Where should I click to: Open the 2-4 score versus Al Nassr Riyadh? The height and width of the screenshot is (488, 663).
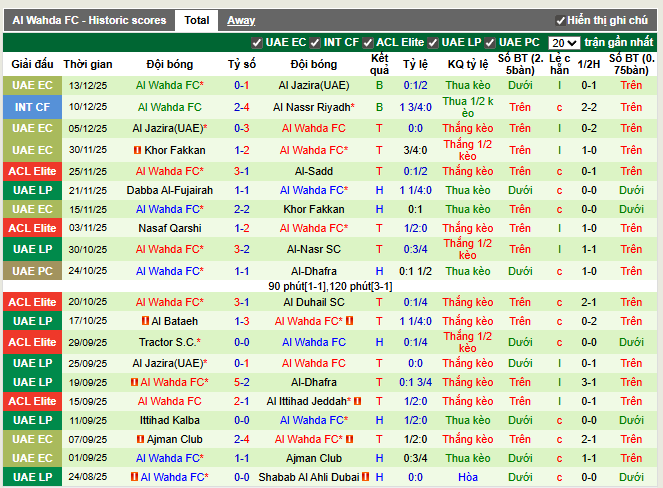coord(241,107)
